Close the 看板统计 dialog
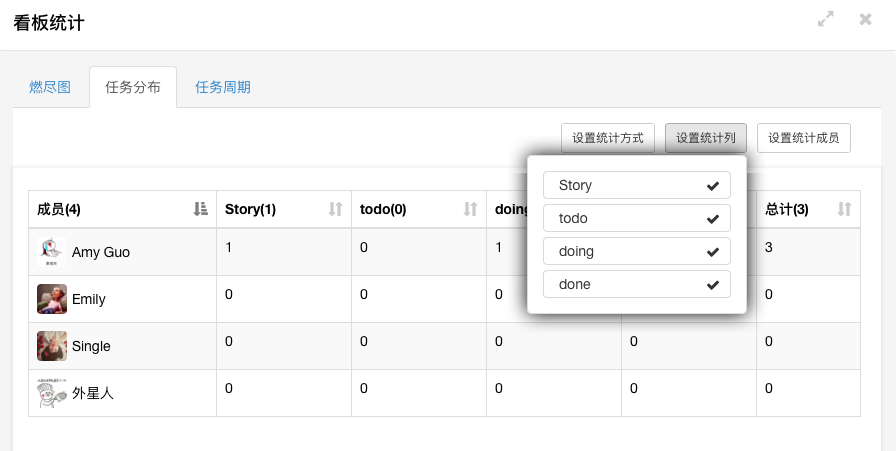The height and width of the screenshot is (451, 896). coord(866,19)
